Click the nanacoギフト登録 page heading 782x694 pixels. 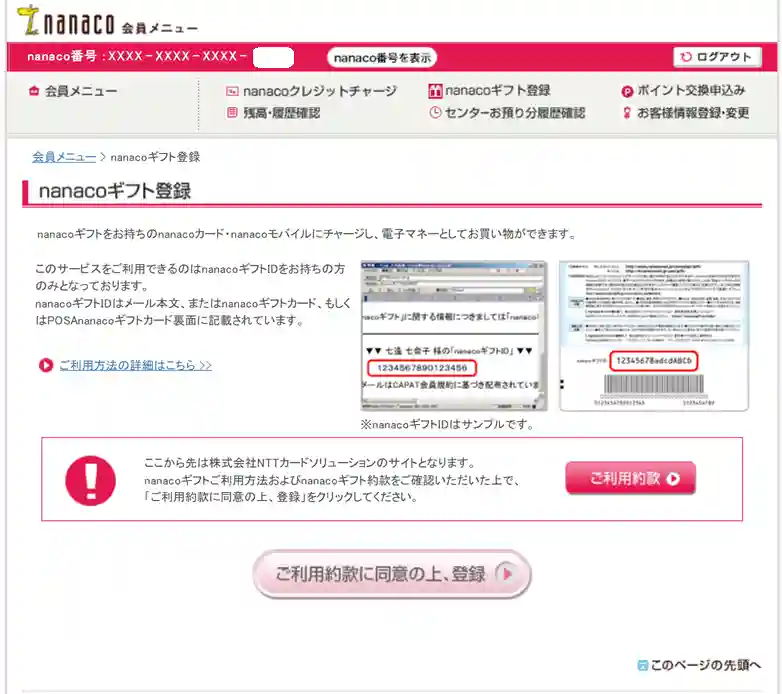coord(115,191)
